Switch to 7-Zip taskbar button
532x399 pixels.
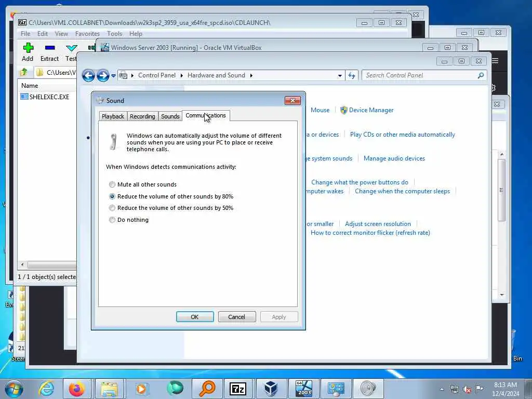click(238, 389)
